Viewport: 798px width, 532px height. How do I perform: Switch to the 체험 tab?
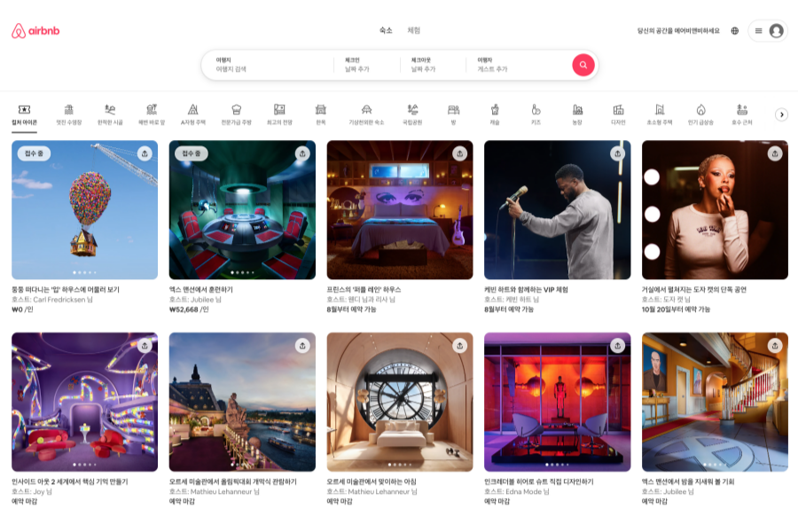[x=414, y=30]
